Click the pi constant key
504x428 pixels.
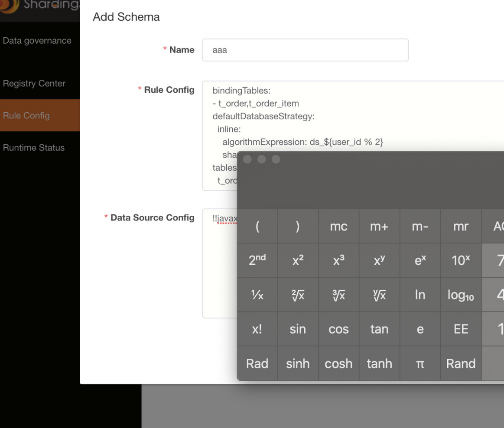click(x=420, y=363)
